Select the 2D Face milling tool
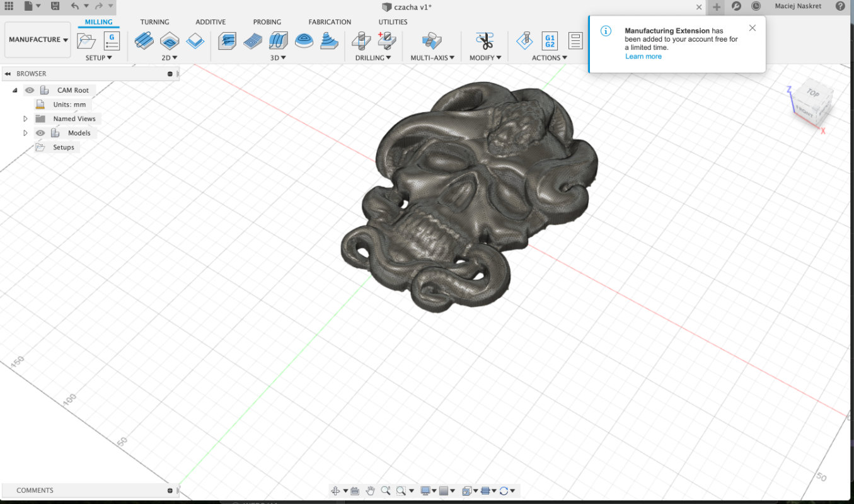This screenshot has height=504, width=854. pos(195,42)
